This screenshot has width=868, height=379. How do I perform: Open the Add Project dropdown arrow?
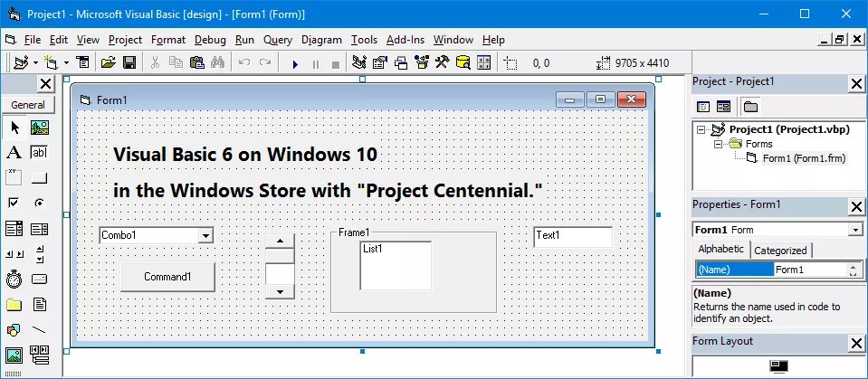click(35, 63)
